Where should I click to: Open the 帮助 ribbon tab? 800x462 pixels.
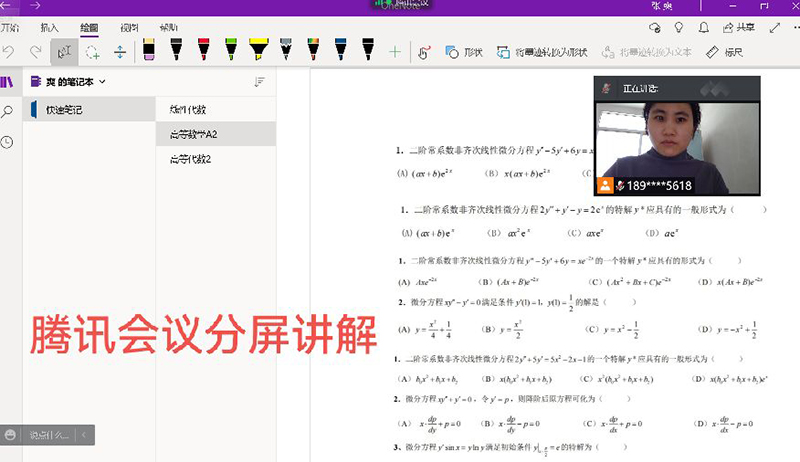click(x=168, y=28)
